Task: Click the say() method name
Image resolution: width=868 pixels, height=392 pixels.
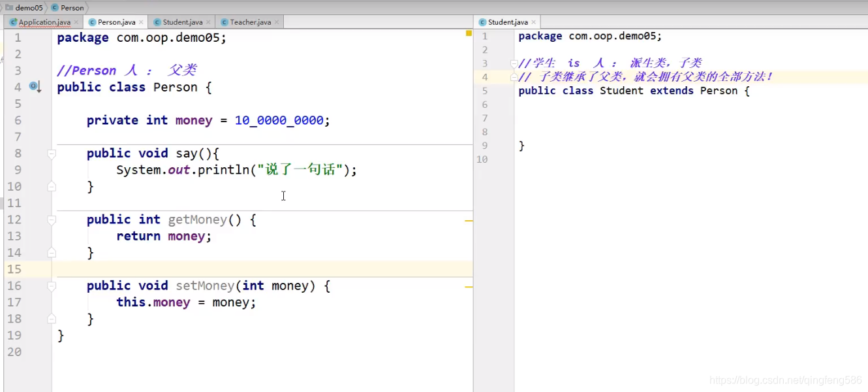Action: (x=187, y=154)
